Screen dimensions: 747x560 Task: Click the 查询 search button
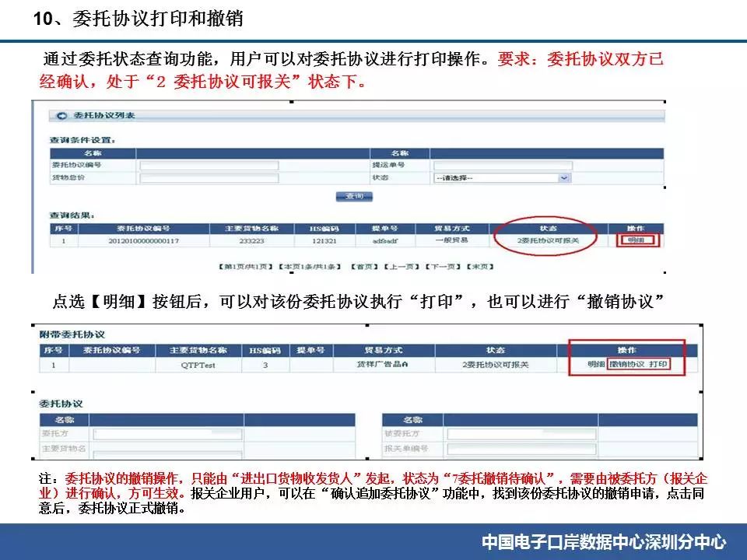tap(354, 197)
